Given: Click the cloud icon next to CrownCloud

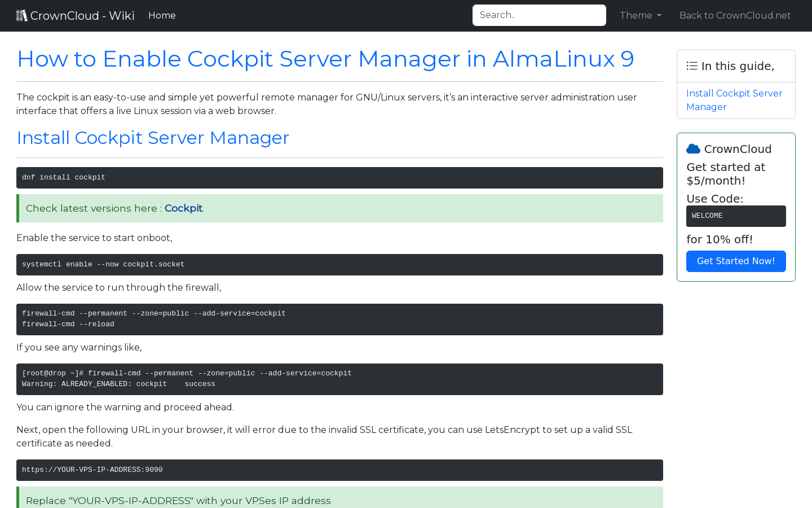Looking at the screenshot, I should (x=692, y=148).
